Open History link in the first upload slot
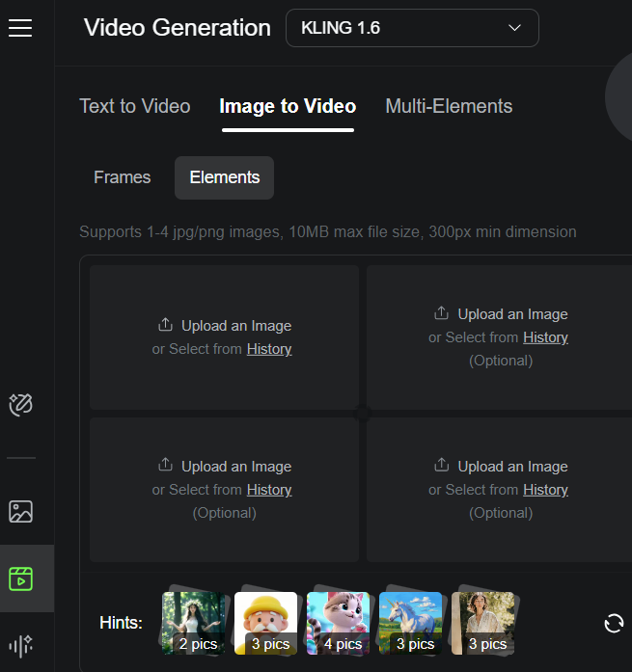 click(269, 349)
